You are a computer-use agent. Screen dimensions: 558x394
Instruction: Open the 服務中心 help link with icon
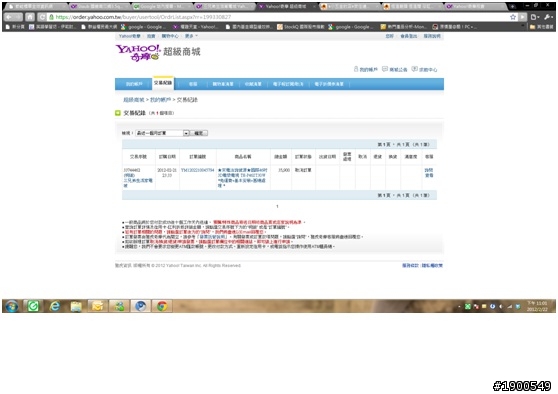coord(425,69)
